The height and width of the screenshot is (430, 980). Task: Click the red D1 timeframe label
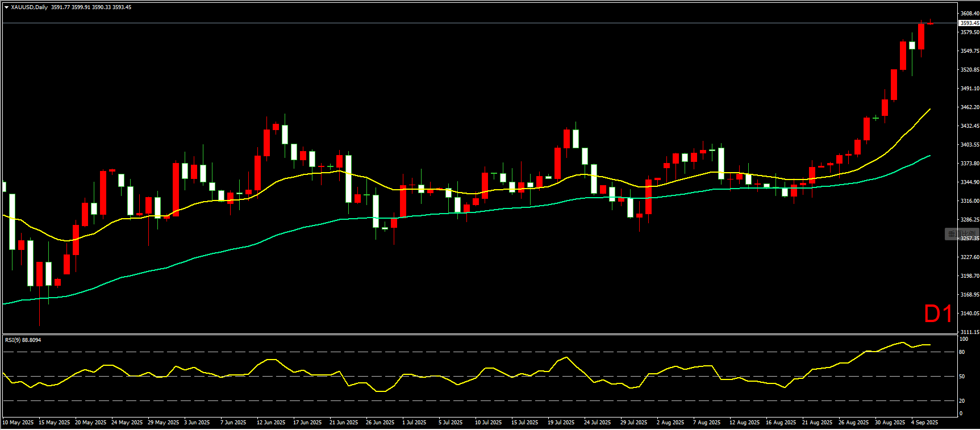point(937,314)
